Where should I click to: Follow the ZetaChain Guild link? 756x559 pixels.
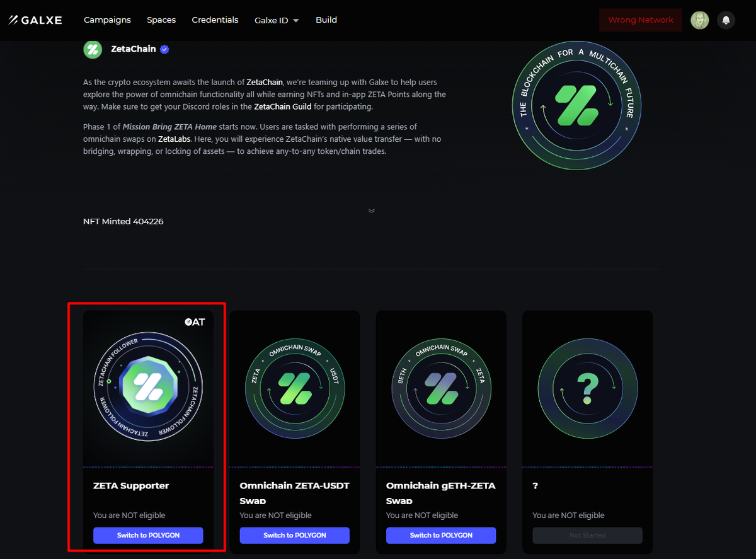[283, 107]
